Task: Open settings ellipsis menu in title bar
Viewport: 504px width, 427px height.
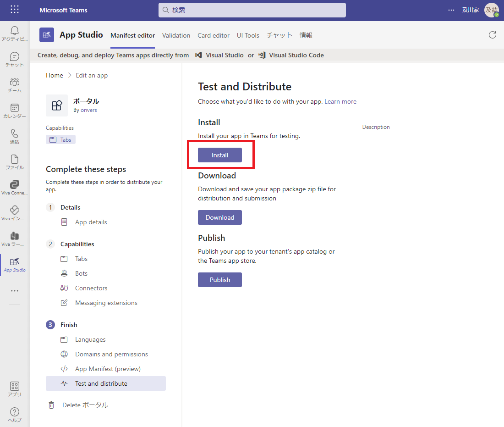Action: pyautogui.click(x=451, y=10)
